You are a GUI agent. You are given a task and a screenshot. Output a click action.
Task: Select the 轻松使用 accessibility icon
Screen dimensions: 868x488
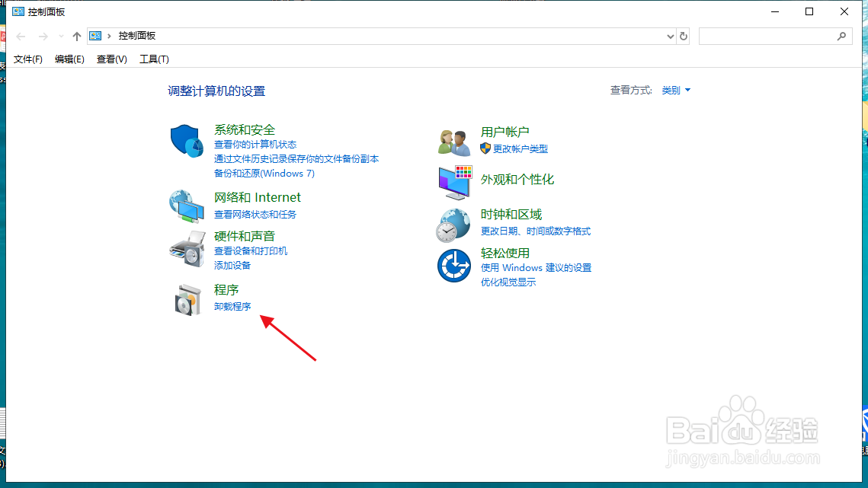(x=454, y=266)
